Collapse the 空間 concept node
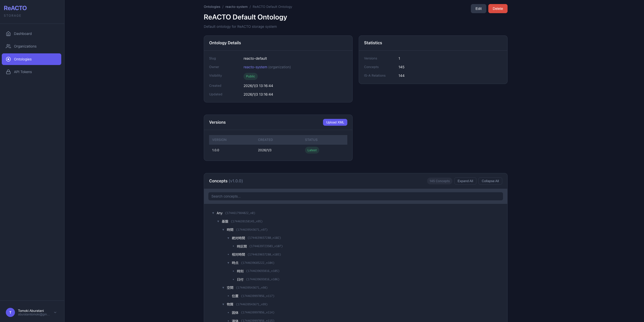 coord(223,288)
